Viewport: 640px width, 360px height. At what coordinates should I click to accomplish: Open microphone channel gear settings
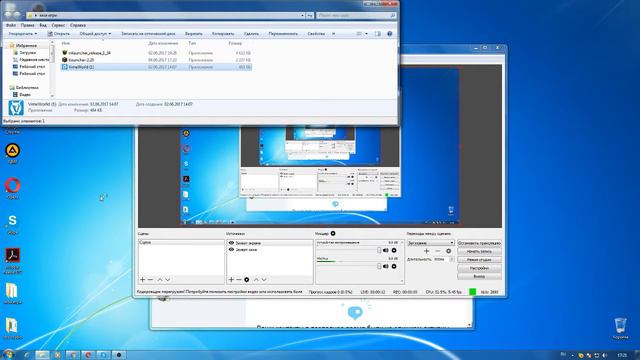[x=394, y=266]
